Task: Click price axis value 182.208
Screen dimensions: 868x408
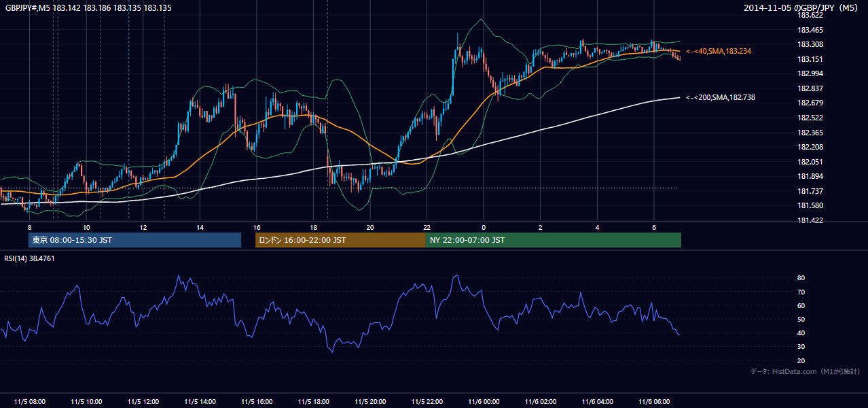Action: pyautogui.click(x=810, y=147)
